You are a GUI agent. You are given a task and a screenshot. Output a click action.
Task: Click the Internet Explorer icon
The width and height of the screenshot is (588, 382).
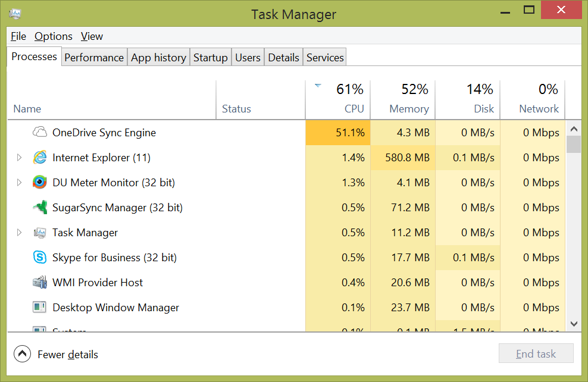[x=40, y=158]
